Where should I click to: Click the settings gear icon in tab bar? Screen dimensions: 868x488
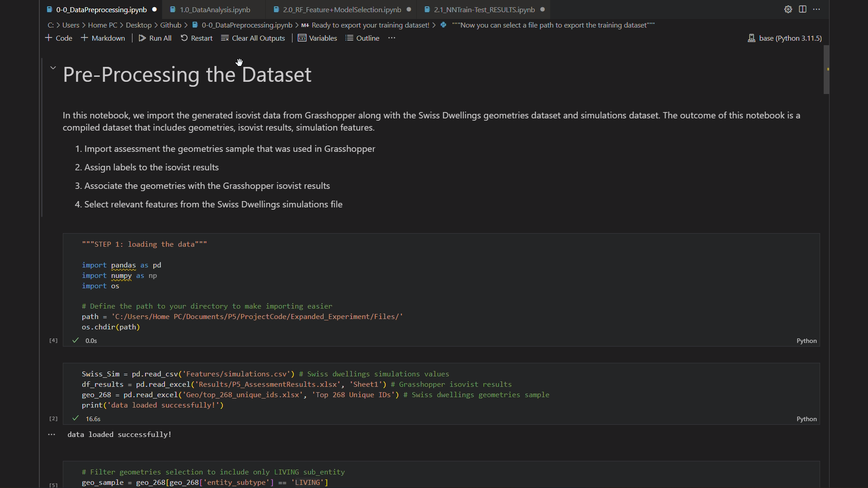coord(788,9)
